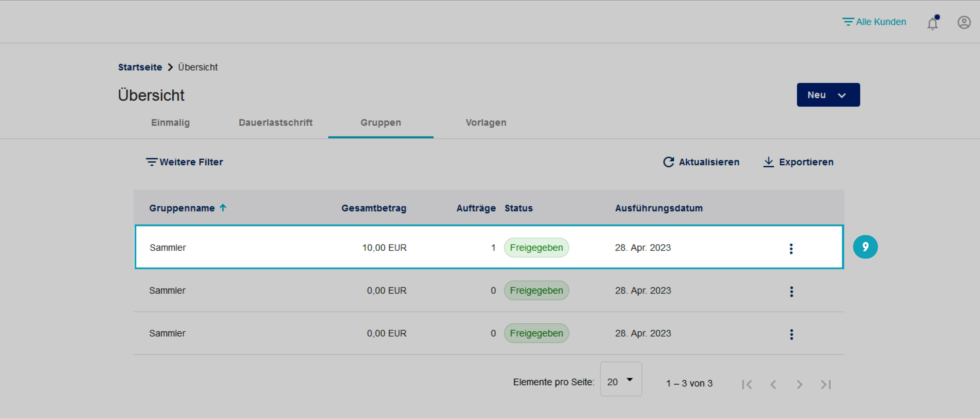The height and width of the screenshot is (419, 980).
Task: Open the Alle Kunden filter
Action: point(874,22)
